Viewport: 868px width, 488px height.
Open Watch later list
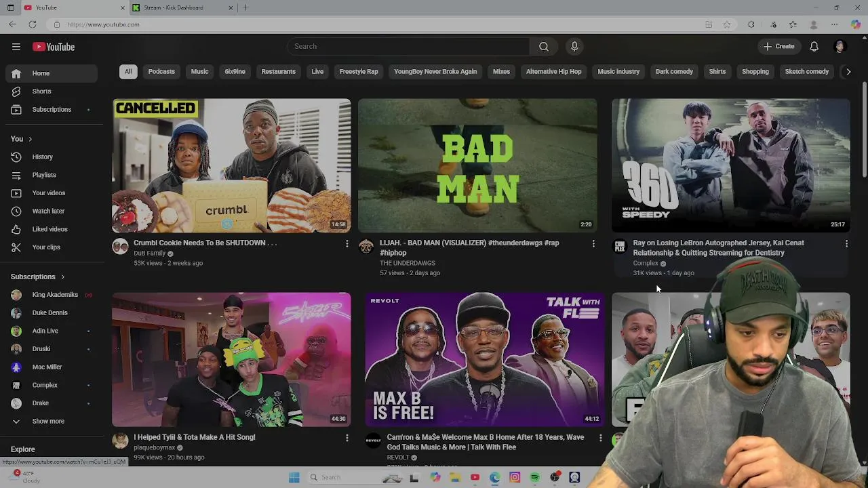click(52, 211)
